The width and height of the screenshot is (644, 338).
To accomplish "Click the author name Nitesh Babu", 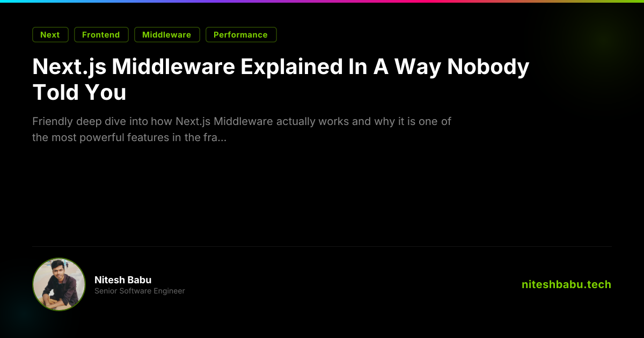I will click(x=123, y=280).
